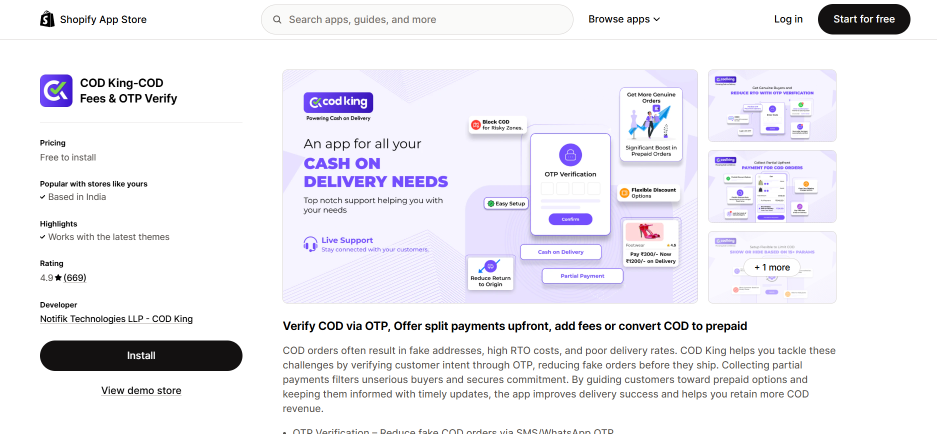Click the rating star icon
The width and height of the screenshot is (937, 434).
[x=58, y=277]
